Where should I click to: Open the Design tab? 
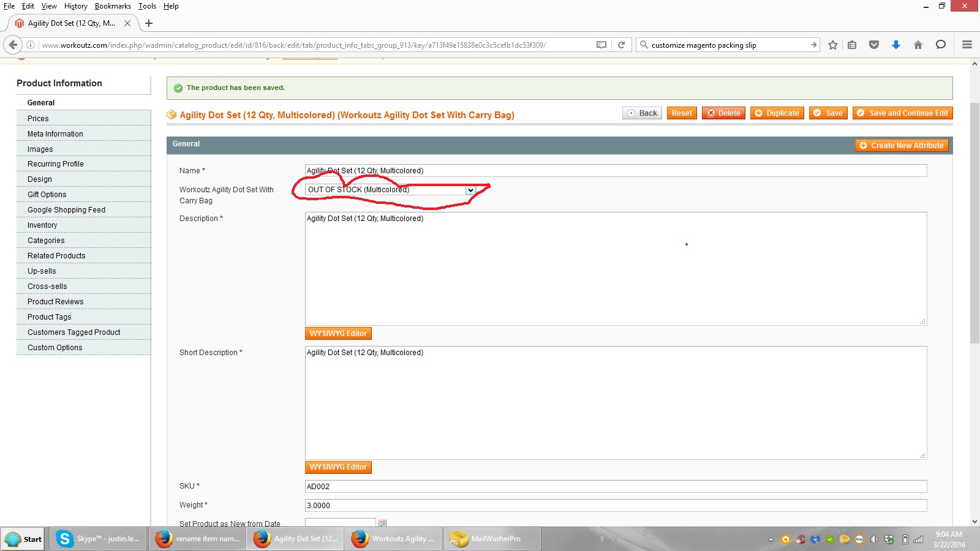(83, 179)
